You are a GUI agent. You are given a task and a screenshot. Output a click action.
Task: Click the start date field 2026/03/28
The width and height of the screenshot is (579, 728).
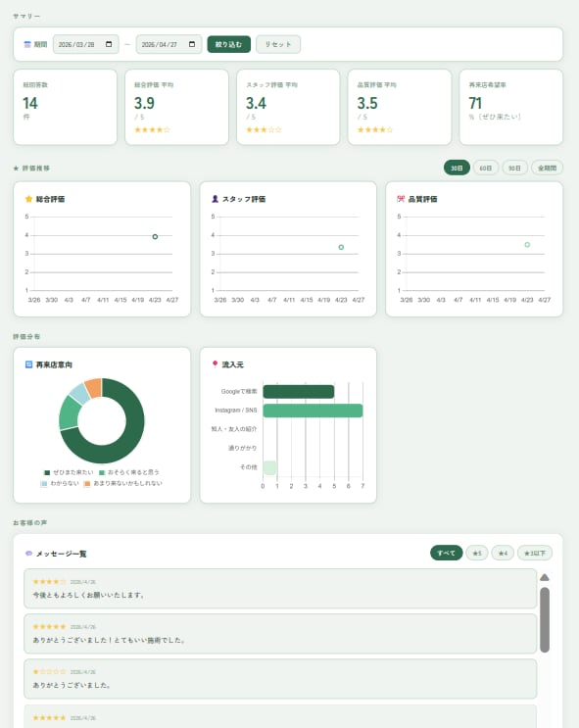(x=86, y=44)
